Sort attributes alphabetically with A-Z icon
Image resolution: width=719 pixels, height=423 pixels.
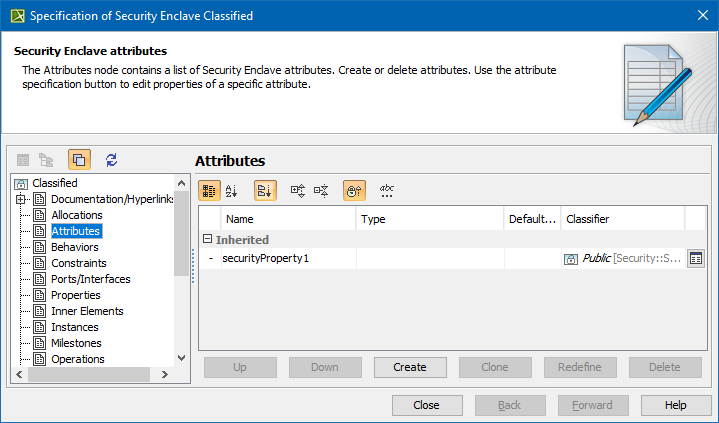point(232,189)
